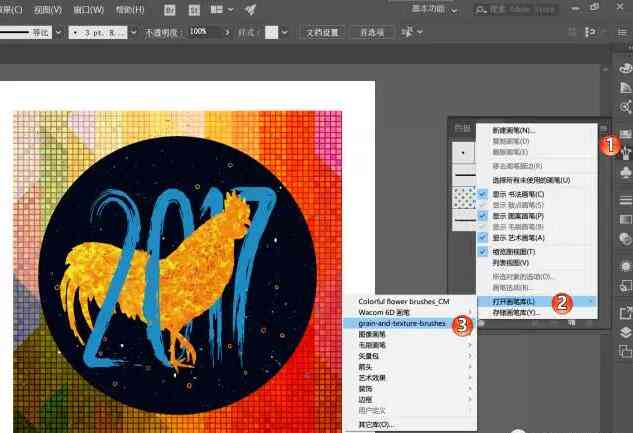
Task: Toggle 显示 毛刷画笔(B) checkmark
Action: coord(483,227)
